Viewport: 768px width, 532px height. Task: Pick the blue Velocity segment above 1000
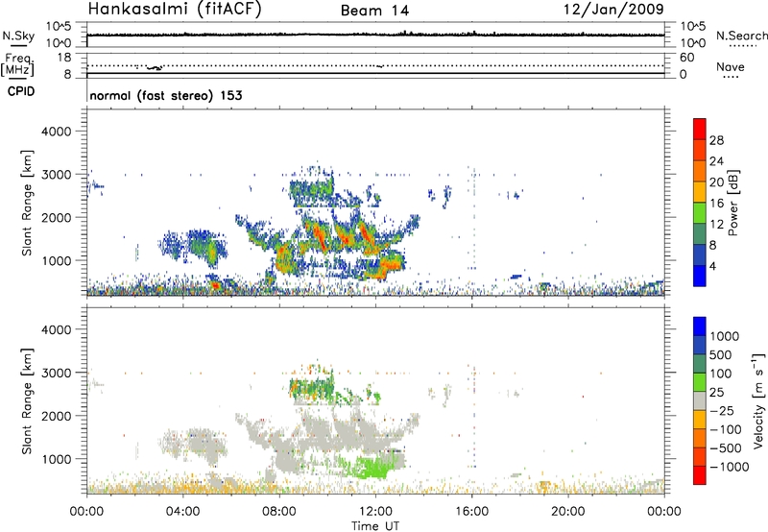point(700,326)
